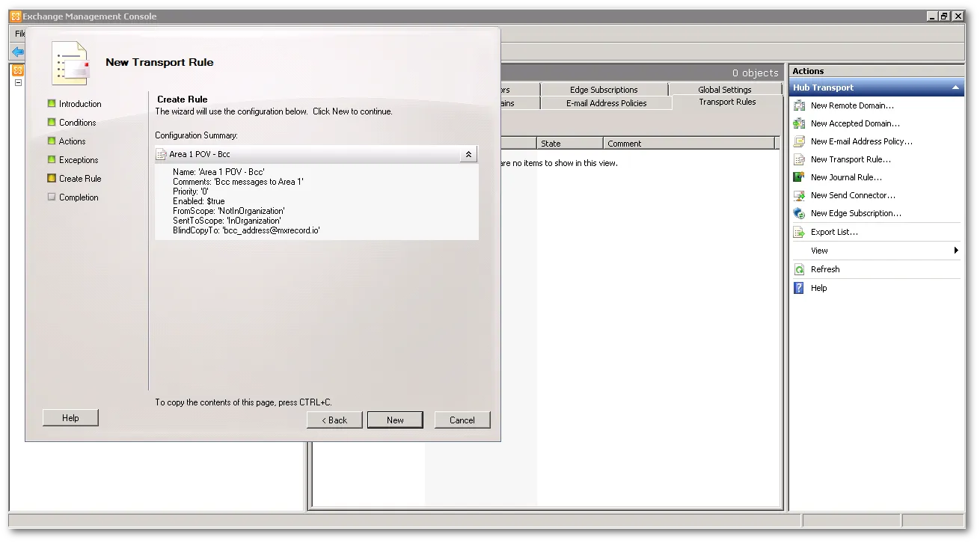Click the Refresh icon in Actions pane
This screenshot has height=543, width=980.
(799, 269)
